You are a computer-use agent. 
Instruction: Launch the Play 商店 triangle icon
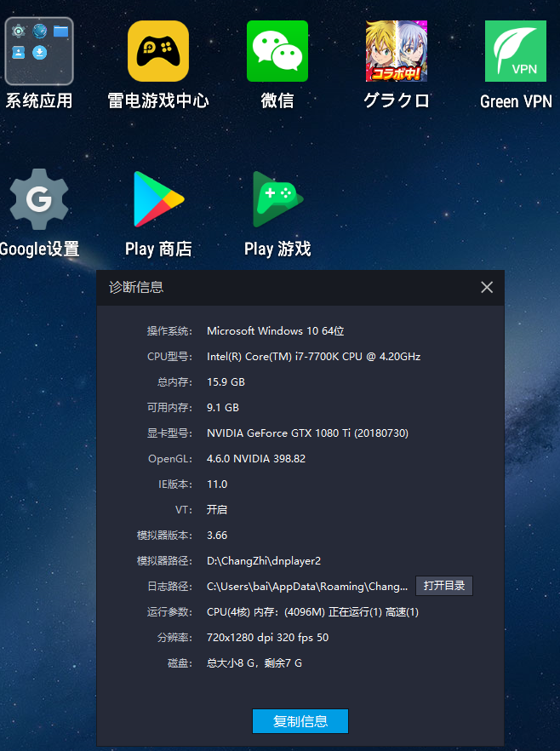point(158,199)
